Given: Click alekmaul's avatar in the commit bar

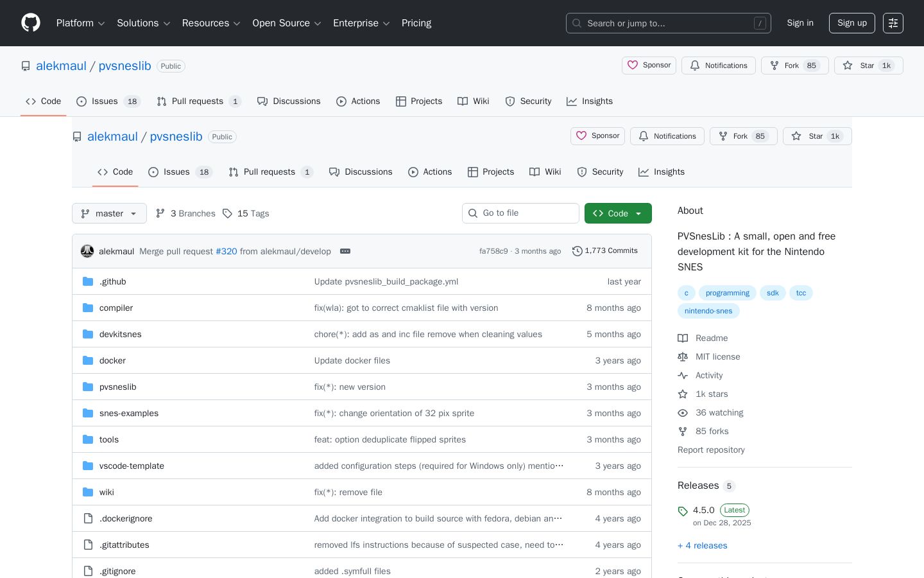Looking at the screenshot, I should point(87,251).
